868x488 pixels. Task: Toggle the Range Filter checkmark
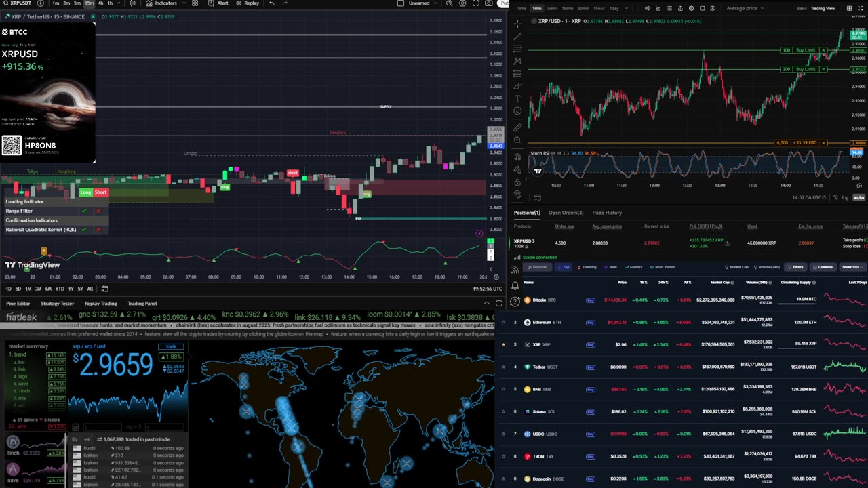tap(84, 211)
